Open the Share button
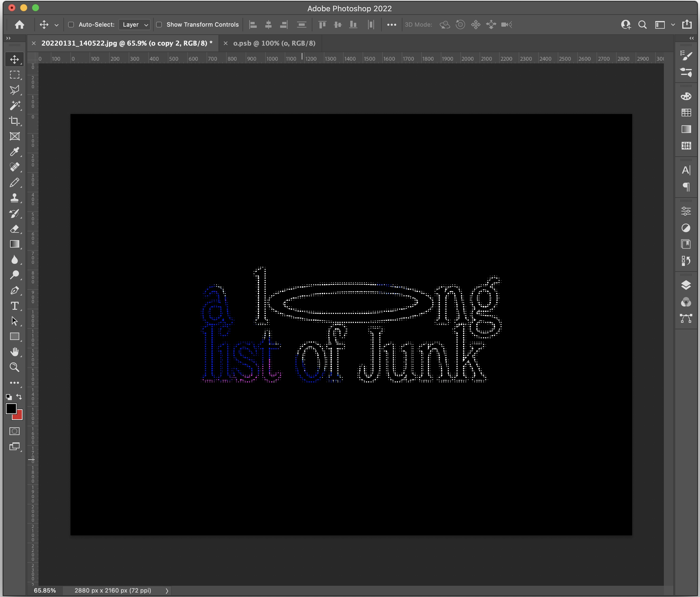Image resolution: width=700 pixels, height=597 pixels. pos(687,24)
